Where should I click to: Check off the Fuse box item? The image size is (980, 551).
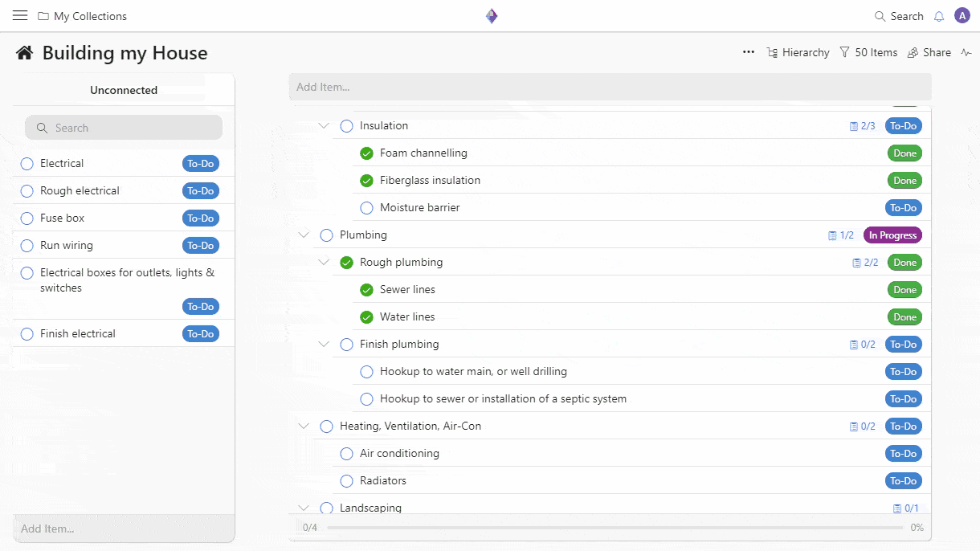(27, 218)
